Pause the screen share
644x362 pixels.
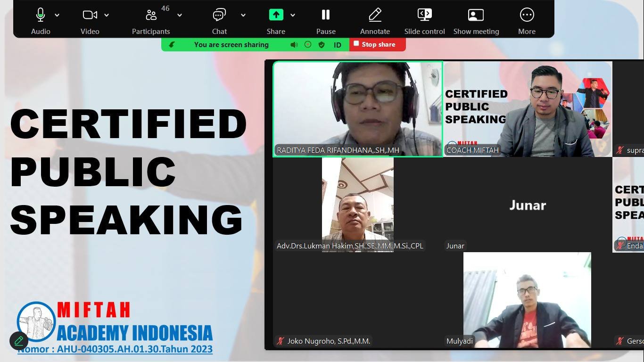[326, 15]
